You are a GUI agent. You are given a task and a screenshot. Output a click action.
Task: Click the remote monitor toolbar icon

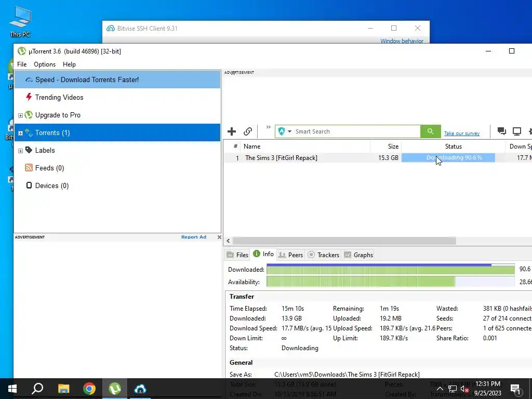[517, 131]
